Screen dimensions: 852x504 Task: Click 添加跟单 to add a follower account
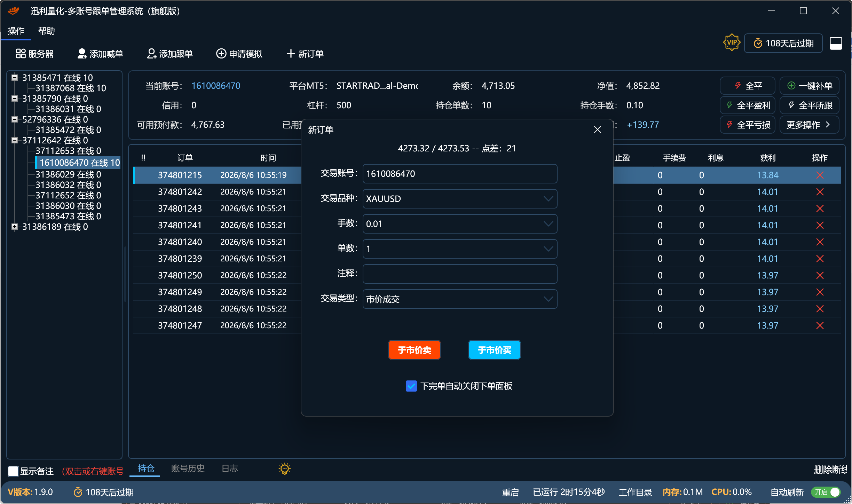pos(170,54)
